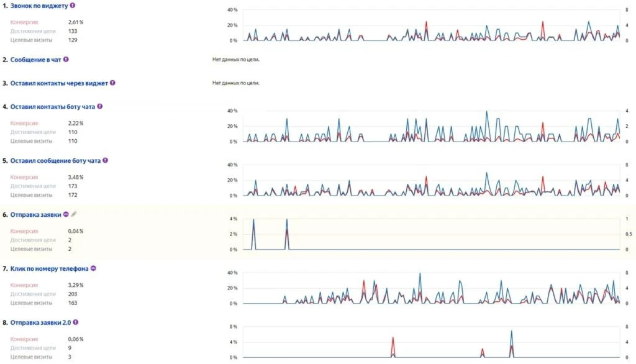Click info icon next to 'Сообщение в чат'
Screen dimensions: 636x364
click(66, 59)
